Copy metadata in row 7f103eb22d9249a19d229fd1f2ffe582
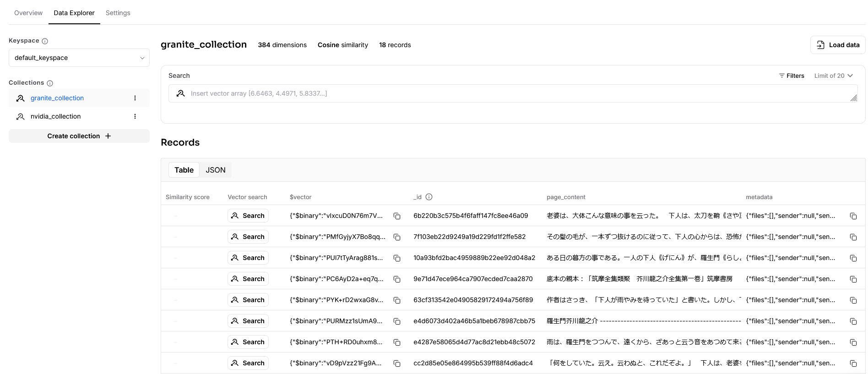The image size is (868, 374). point(853,237)
